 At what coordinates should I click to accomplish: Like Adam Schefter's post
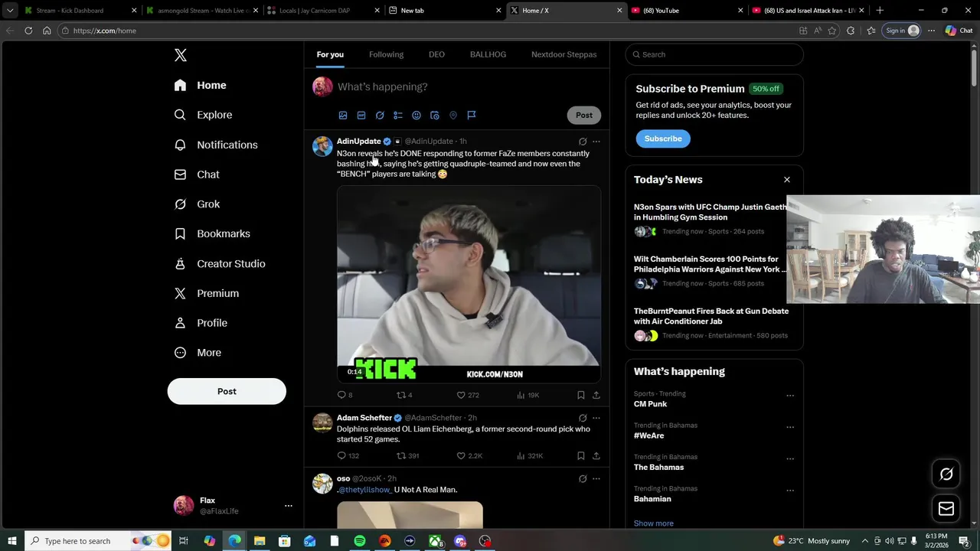[461, 456]
